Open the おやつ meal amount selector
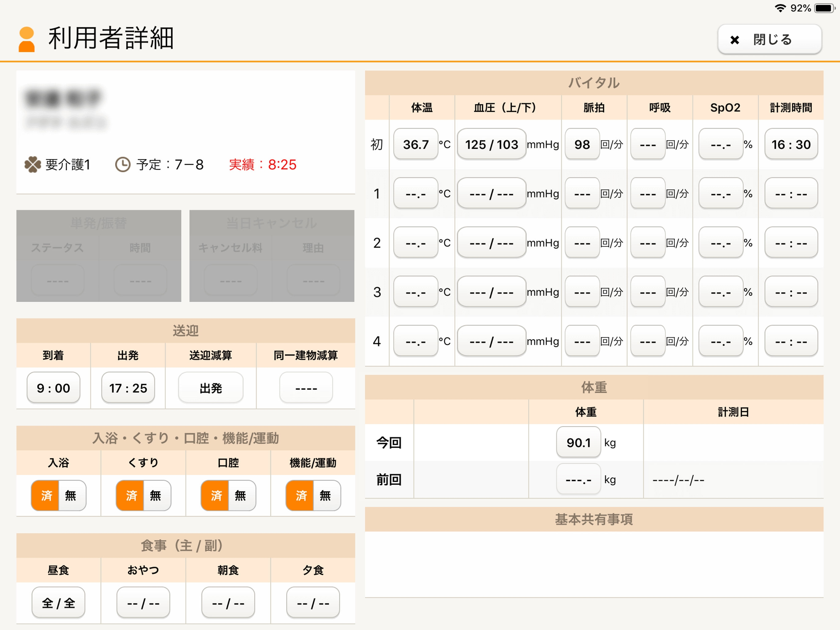 pos(143,603)
